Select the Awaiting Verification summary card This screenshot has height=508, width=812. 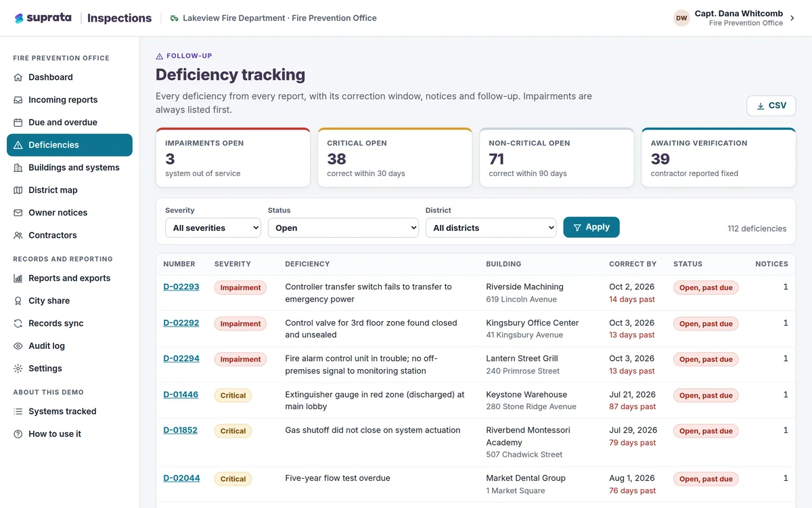pyautogui.click(x=719, y=157)
